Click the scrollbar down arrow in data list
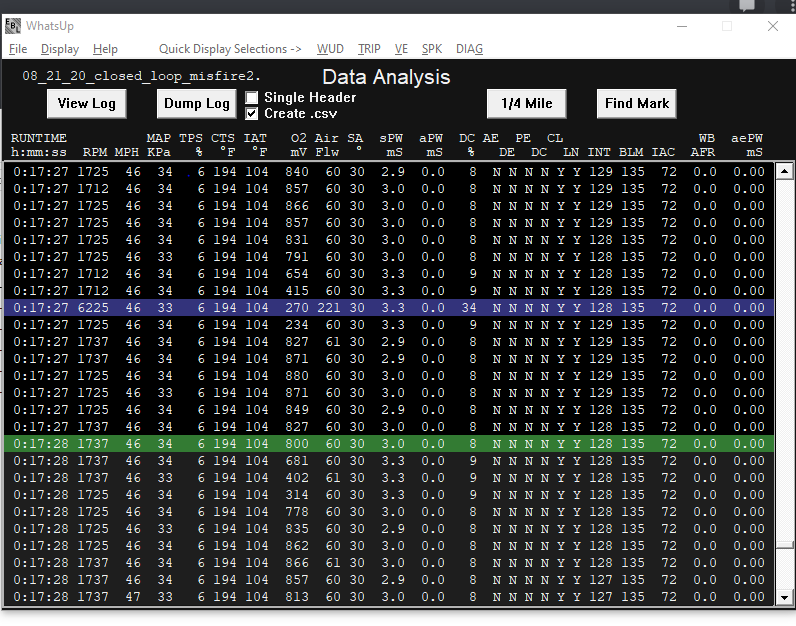 pyautogui.click(x=784, y=597)
